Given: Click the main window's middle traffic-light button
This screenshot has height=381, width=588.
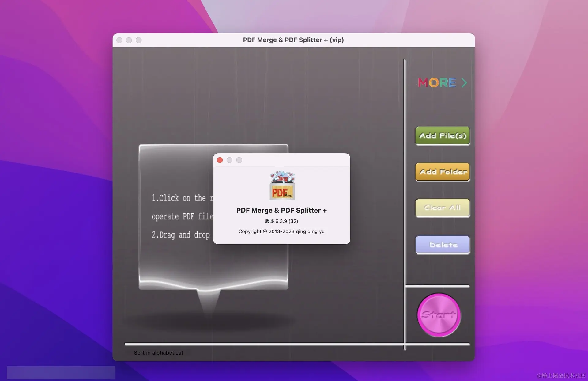Looking at the screenshot, I should [x=129, y=40].
